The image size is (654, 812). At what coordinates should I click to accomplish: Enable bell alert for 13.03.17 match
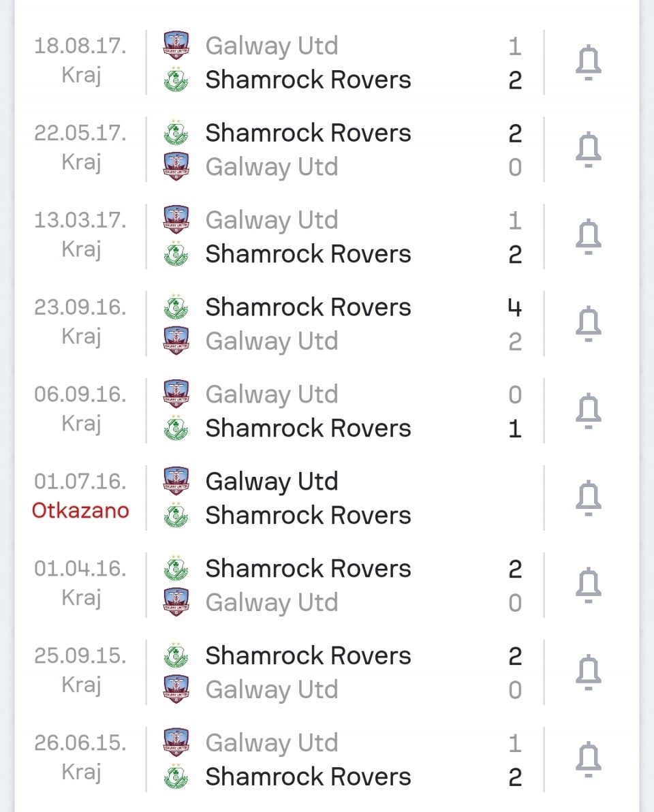[x=588, y=236]
